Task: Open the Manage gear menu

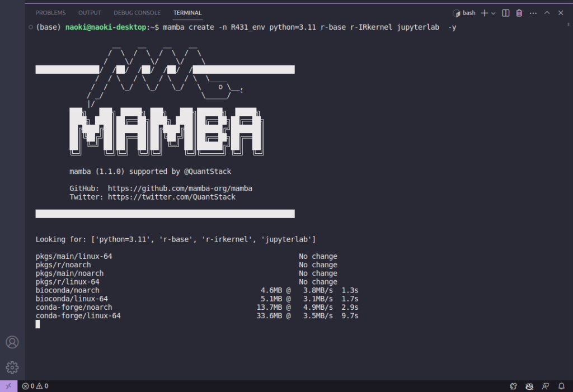Action: (x=12, y=367)
